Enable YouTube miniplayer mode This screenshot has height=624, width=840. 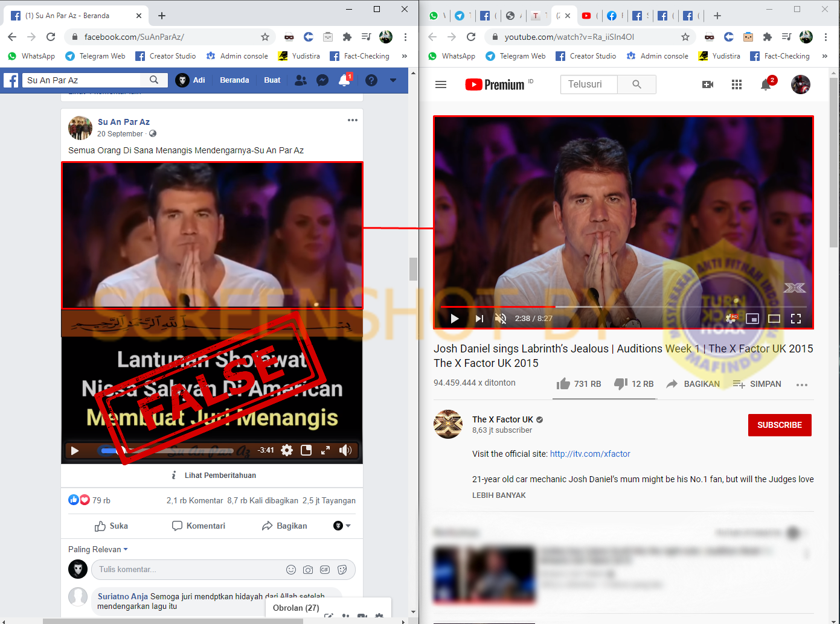[752, 319]
